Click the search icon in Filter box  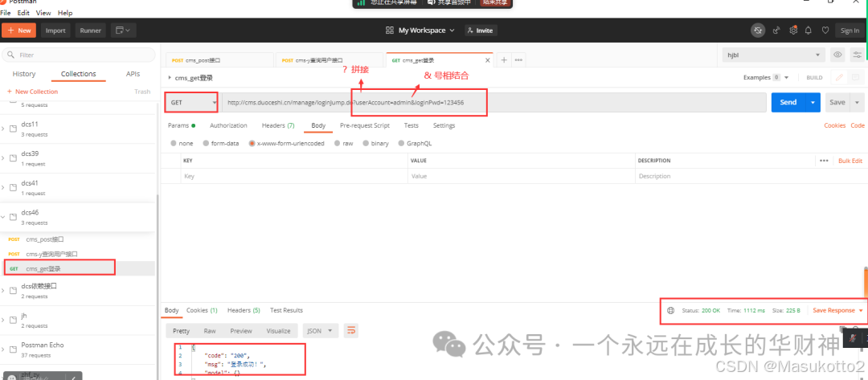pyautogui.click(x=11, y=55)
